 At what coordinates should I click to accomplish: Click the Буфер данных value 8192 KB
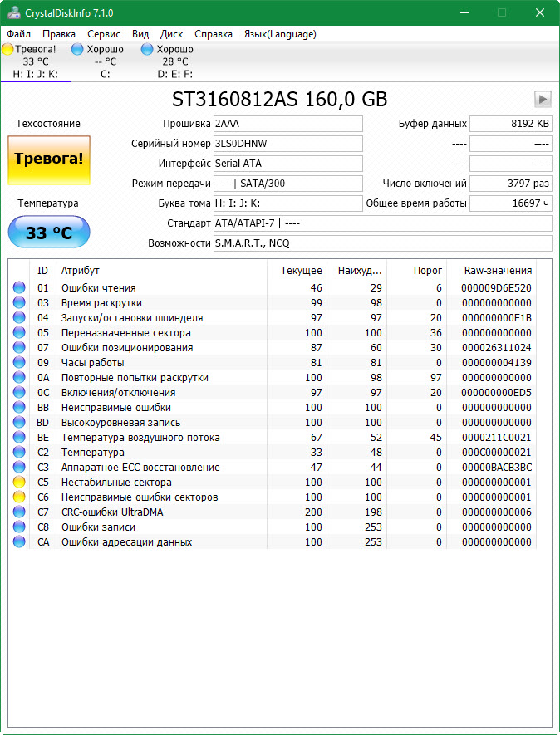tap(511, 124)
